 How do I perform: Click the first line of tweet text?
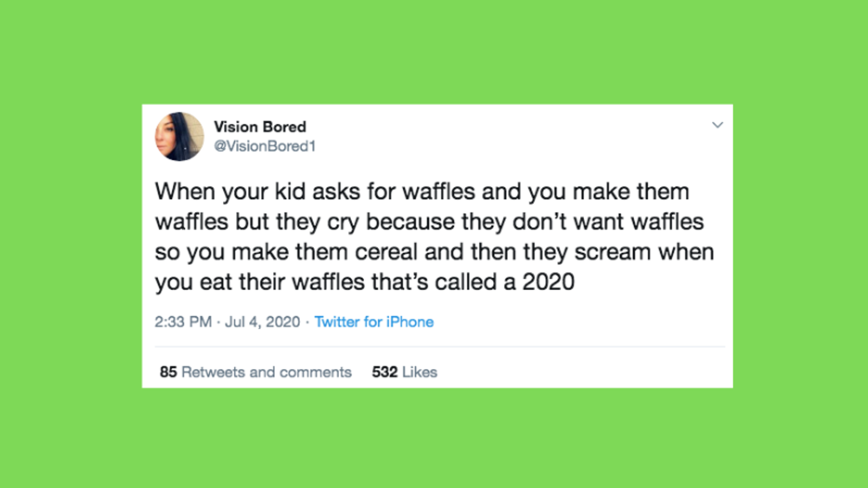pos(422,191)
